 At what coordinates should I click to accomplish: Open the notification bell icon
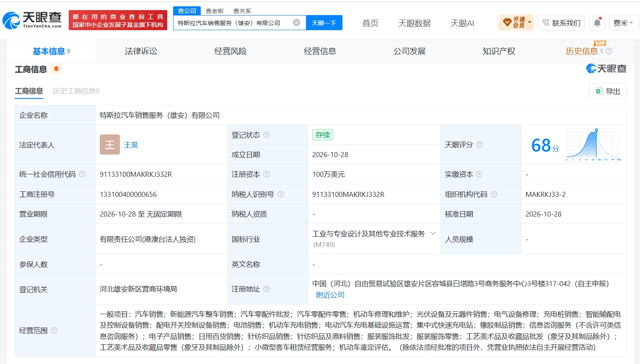[x=597, y=23]
